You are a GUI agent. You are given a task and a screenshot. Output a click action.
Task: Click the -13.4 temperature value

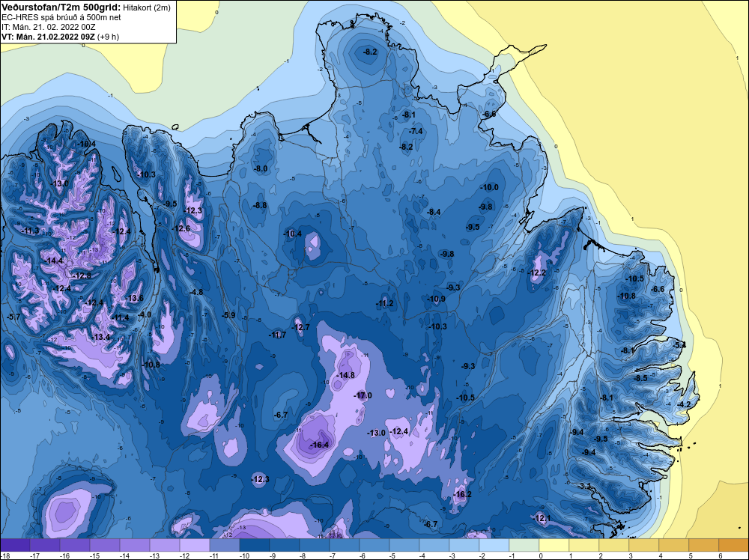(x=100, y=337)
